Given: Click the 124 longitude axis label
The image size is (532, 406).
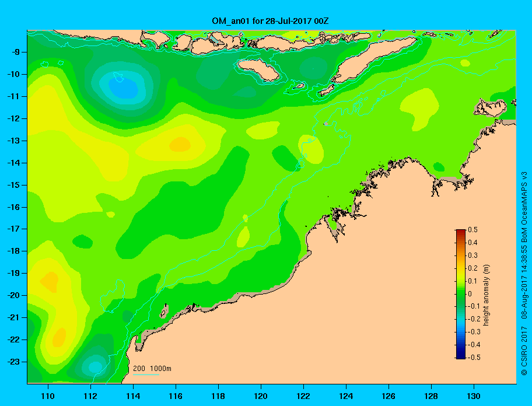Looking at the screenshot, I should click(x=346, y=396).
